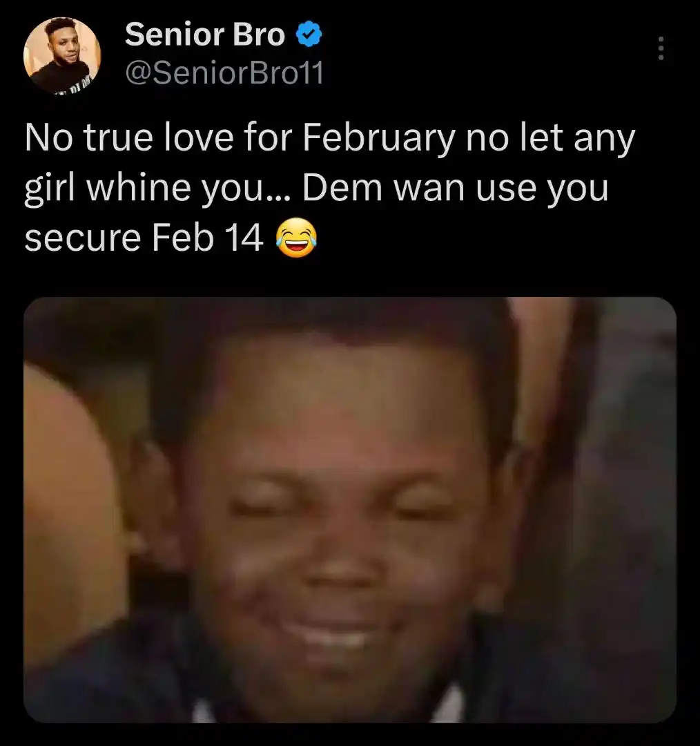
Task: Open Senior Bro's profile avatar
Action: (62, 55)
